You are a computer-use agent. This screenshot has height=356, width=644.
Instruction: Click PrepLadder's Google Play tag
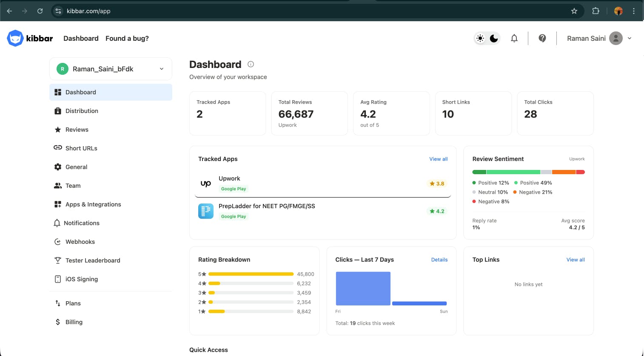[x=234, y=217]
